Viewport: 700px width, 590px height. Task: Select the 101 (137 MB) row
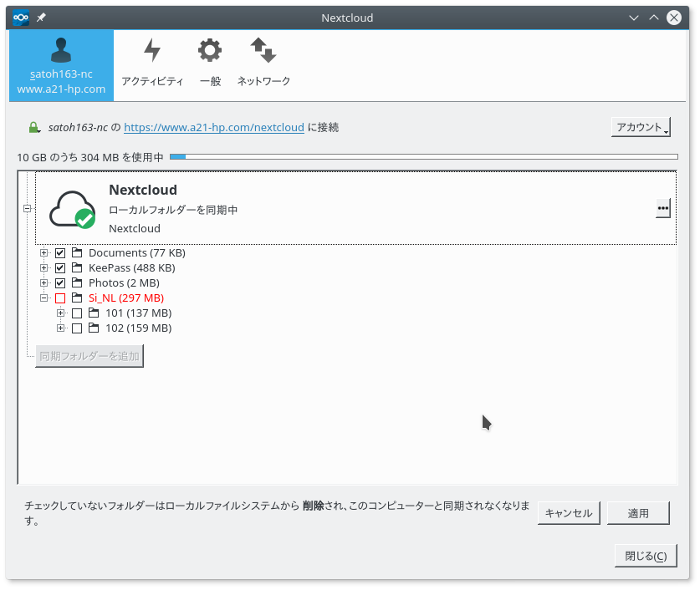pyautogui.click(x=138, y=313)
